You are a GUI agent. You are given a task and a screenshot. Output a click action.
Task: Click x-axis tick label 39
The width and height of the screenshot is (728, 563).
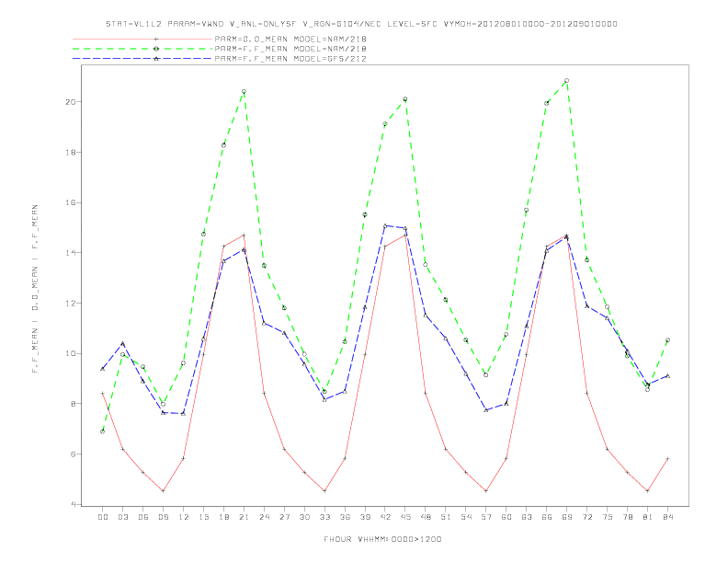tap(365, 517)
